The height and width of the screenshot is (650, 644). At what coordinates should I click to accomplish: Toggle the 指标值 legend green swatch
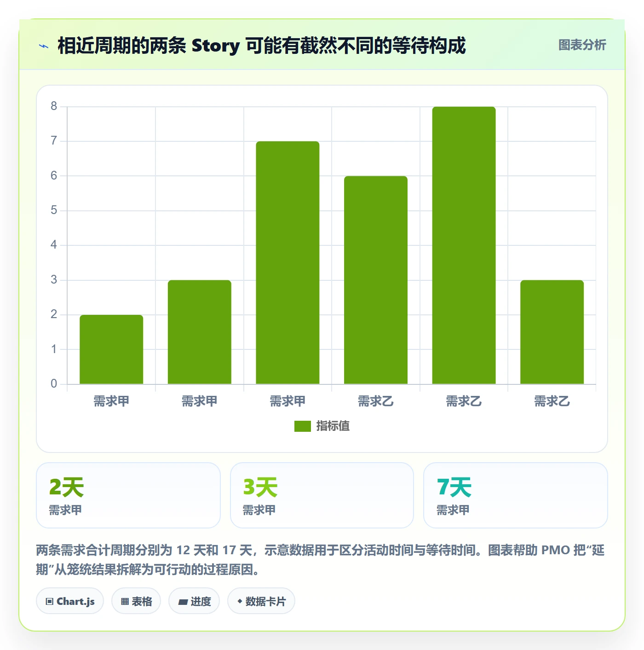click(x=303, y=426)
